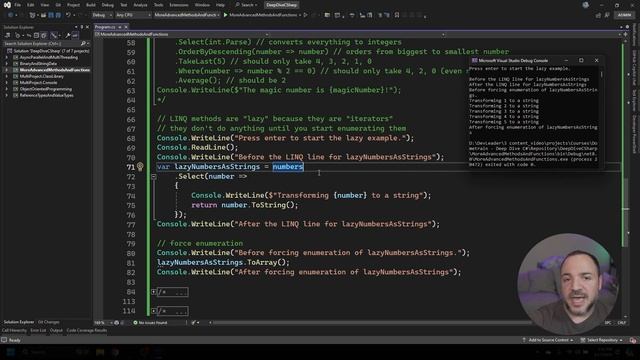Click Start Without Debugging outlined arrow
The width and height of the screenshot is (640, 360).
pyautogui.click(x=305, y=15)
